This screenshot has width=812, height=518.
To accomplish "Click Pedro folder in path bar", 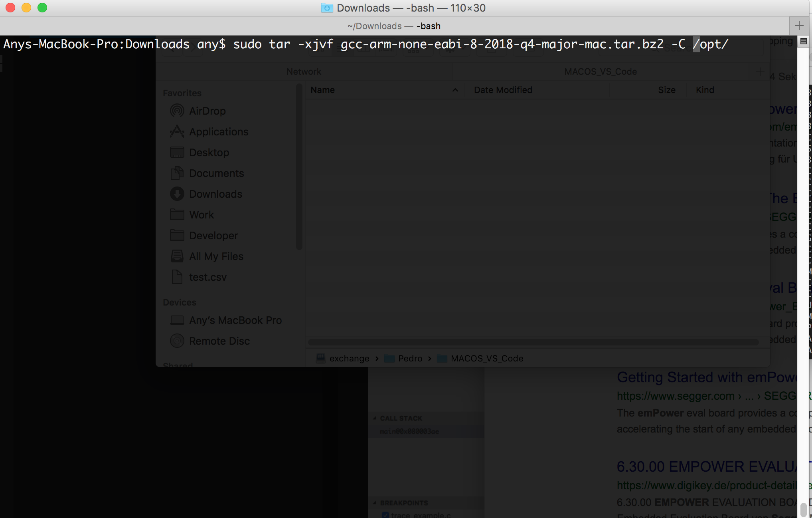I will pos(409,359).
